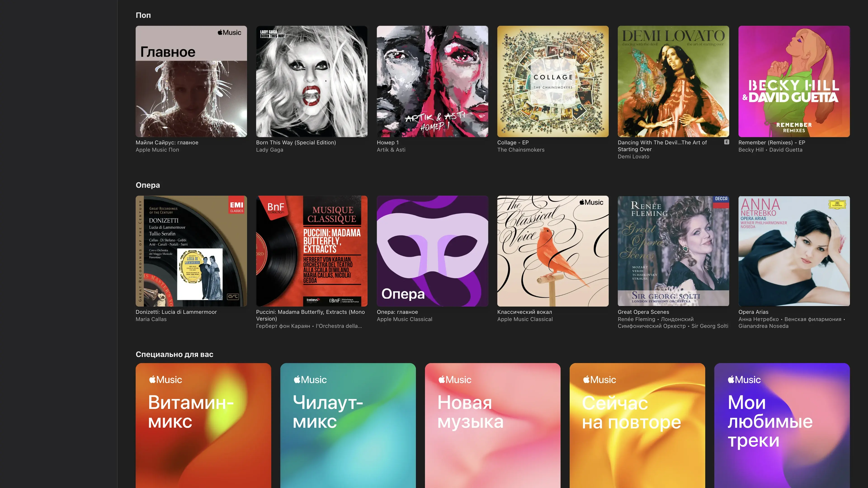Open Майли Сайрус: главное playlist cover

point(191,81)
